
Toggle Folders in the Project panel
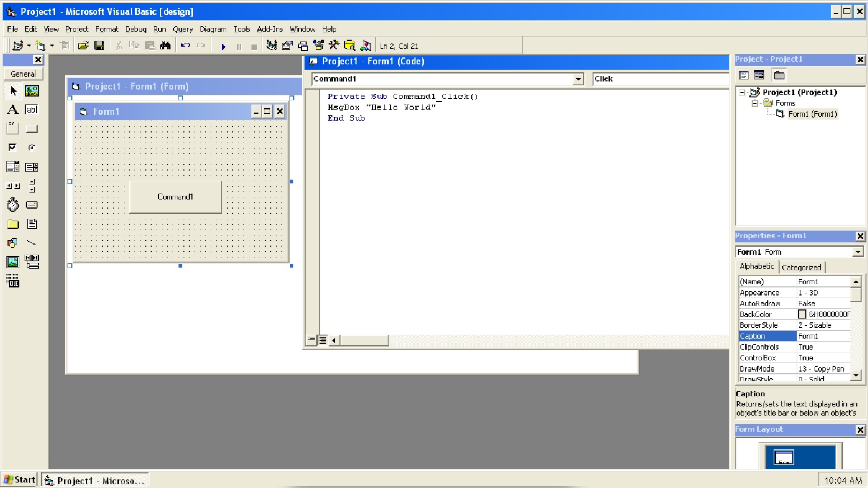tap(780, 76)
